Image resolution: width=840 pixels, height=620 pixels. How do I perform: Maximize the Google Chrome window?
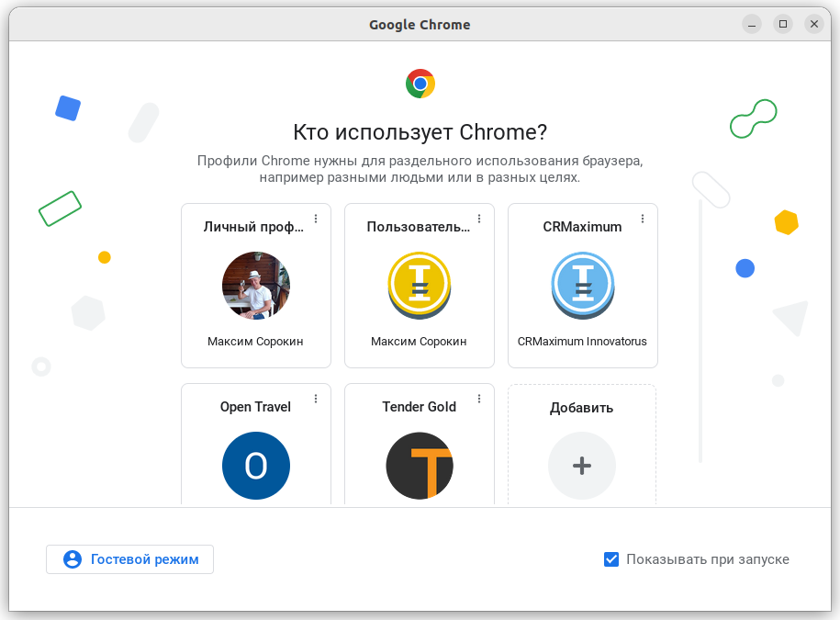pyautogui.click(x=783, y=24)
